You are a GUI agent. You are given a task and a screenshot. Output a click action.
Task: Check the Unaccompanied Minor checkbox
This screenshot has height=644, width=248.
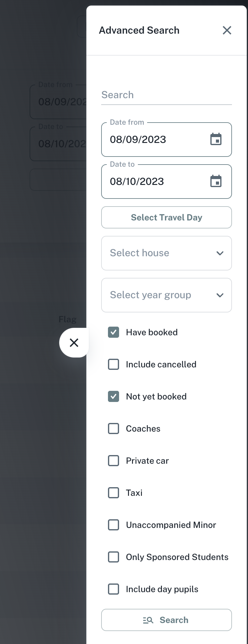[114, 525]
